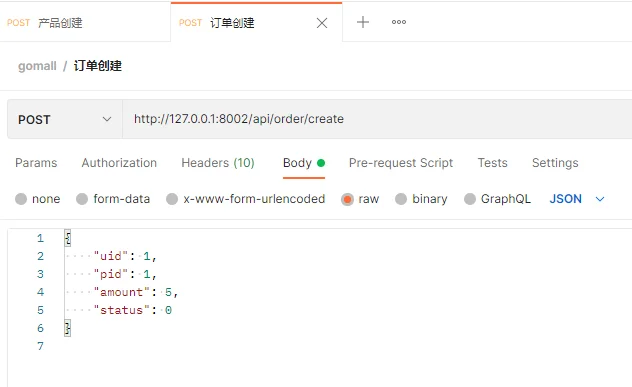Screen dimensions: 632x387
Task: Open the tab options ellipsis menu
Action: click(399, 22)
